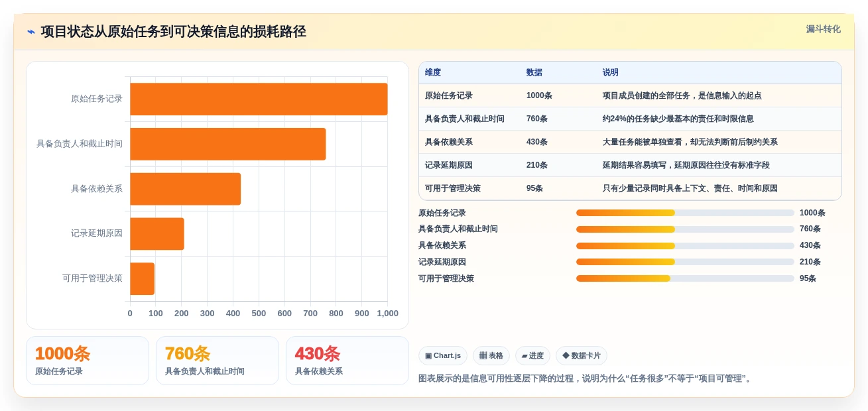Click table row label 具备依赖关系
This screenshot has height=411, width=868.
(x=449, y=142)
